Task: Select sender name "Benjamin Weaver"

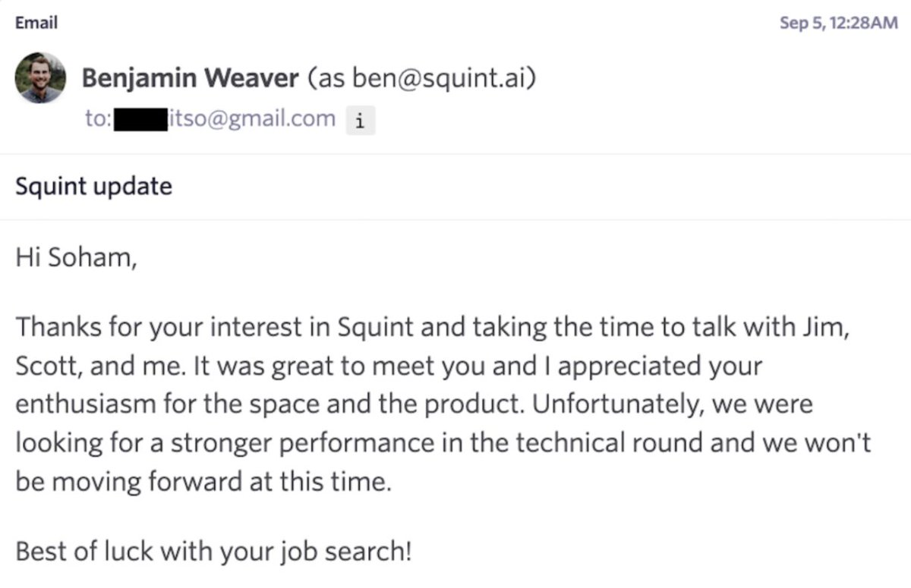Action: point(190,77)
